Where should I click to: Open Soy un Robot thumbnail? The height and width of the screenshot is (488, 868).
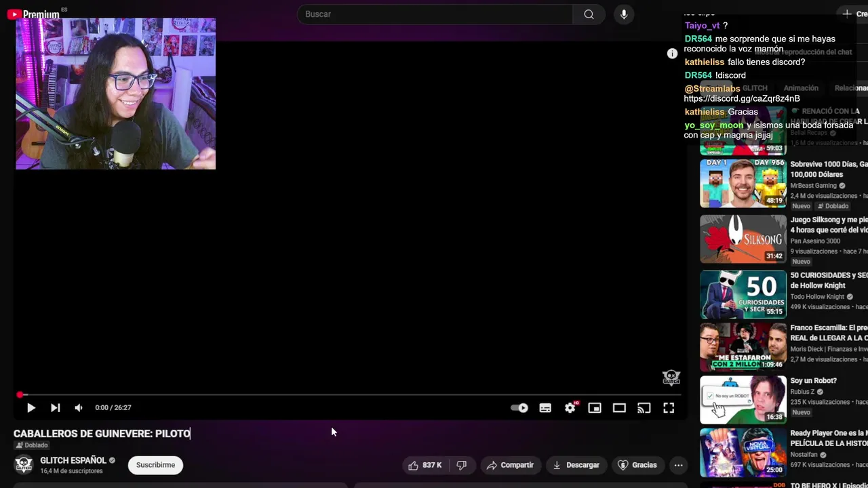743,400
